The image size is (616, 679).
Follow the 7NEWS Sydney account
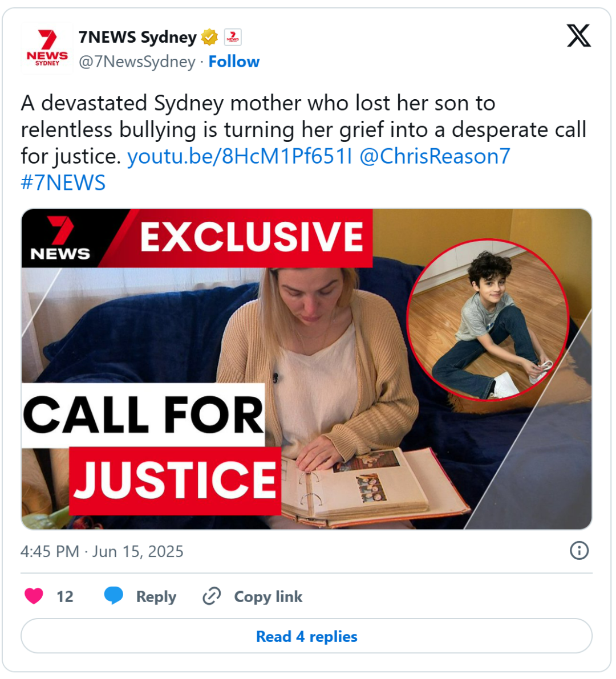click(x=234, y=62)
